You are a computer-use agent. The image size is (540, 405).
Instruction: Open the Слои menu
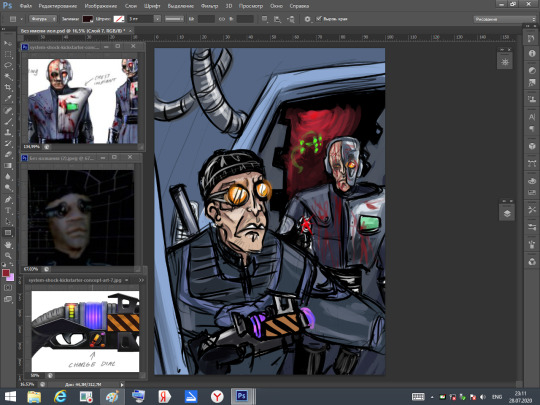click(x=131, y=6)
